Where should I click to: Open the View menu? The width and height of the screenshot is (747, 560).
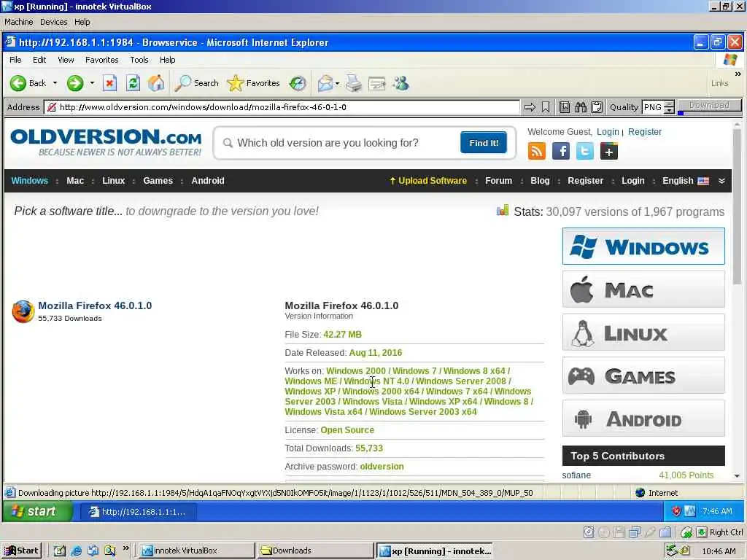pos(66,60)
